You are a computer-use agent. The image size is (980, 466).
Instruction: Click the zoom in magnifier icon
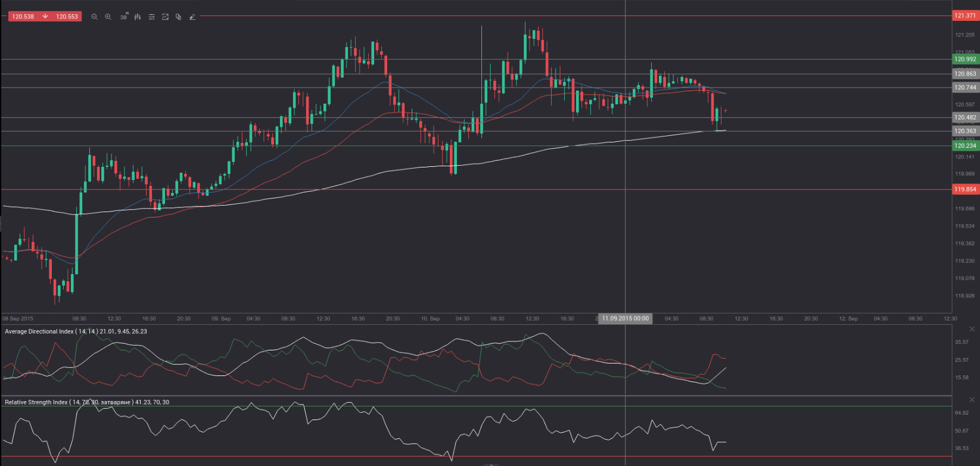[x=108, y=17]
